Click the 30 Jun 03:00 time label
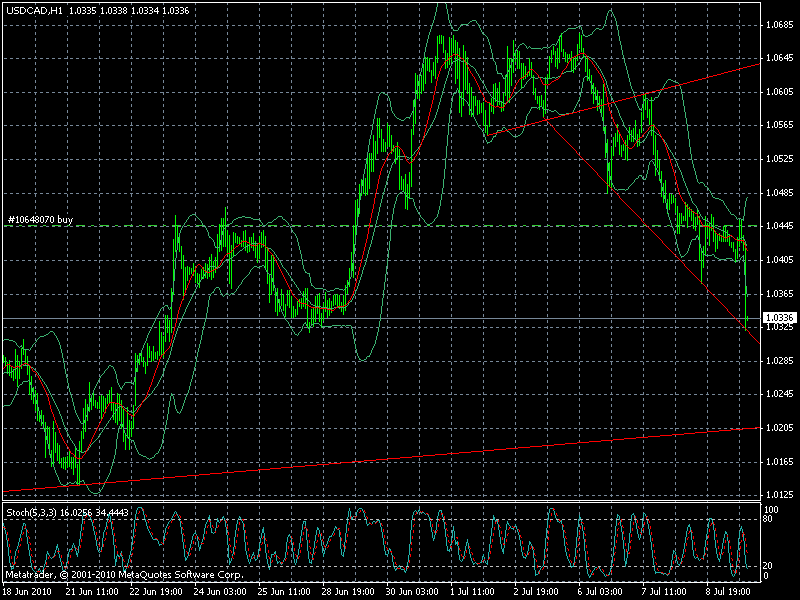Viewport: 800px width, 600px height. tap(412, 592)
